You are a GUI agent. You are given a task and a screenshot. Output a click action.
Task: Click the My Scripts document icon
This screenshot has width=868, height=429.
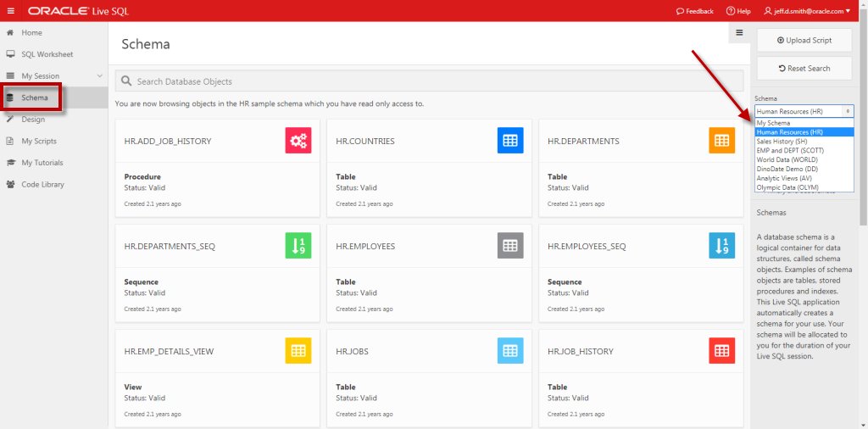pyautogui.click(x=10, y=141)
